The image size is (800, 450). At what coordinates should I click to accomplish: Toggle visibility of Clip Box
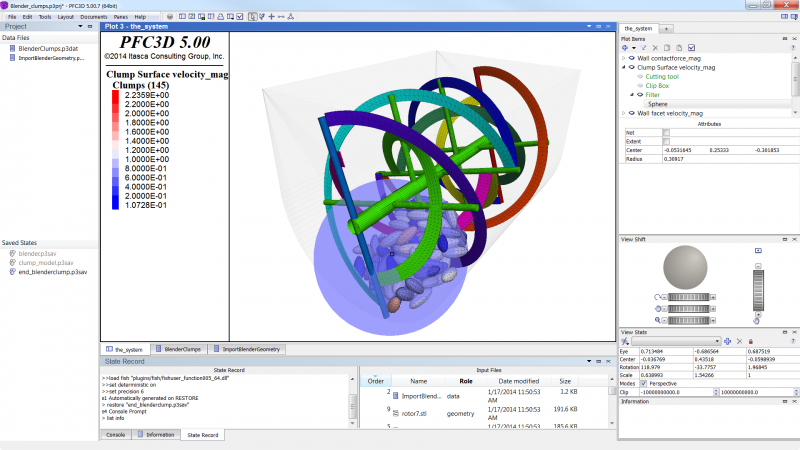(x=640, y=86)
